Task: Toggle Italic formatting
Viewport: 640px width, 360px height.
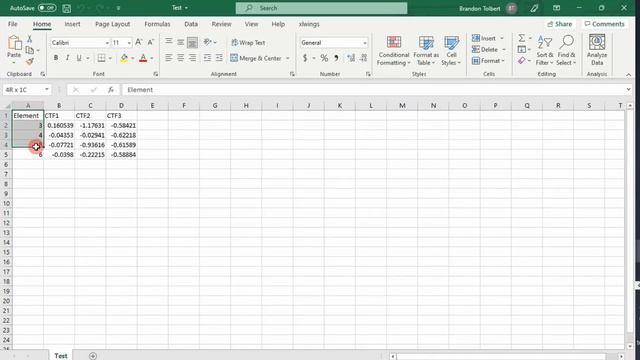Action: [x=67, y=58]
